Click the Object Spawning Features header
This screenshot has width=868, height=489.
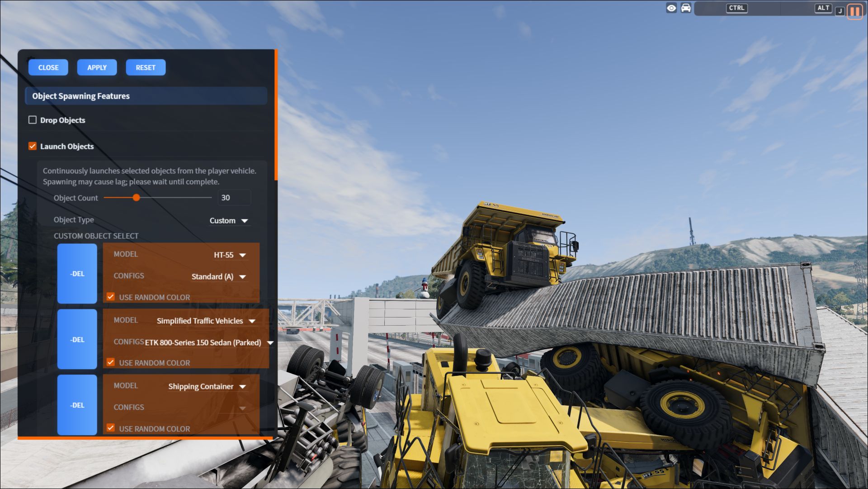pyautogui.click(x=146, y=96)
